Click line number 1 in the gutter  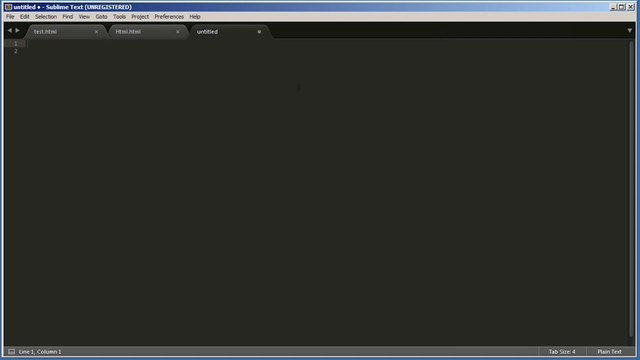(16, 44)
